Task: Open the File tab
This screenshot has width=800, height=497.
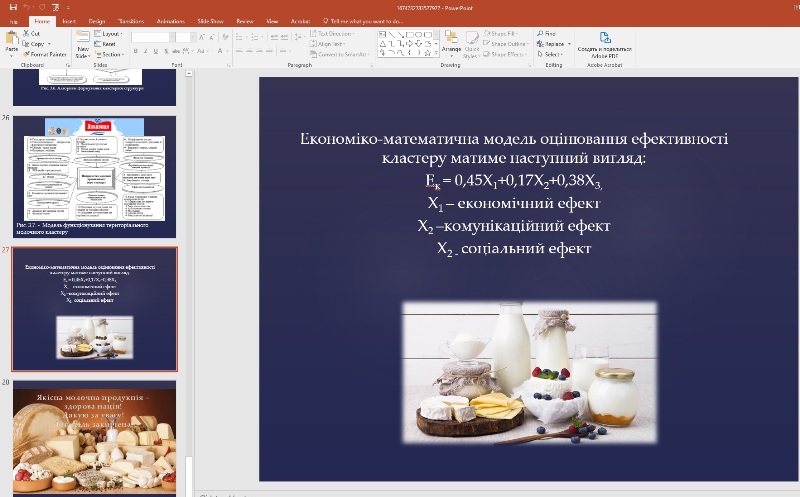Action: pyautogui.click(x=14, y=21)
